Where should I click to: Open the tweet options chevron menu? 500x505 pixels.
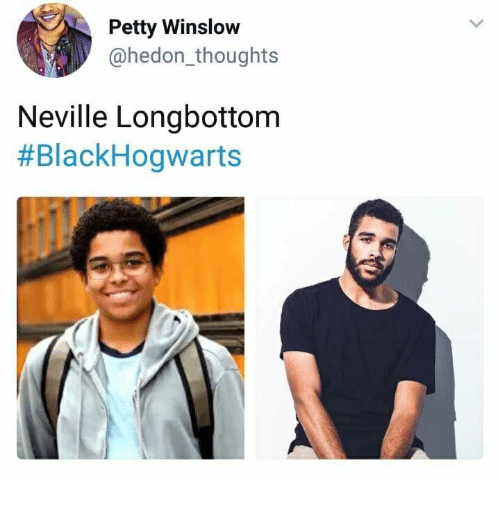coord(476,24)
